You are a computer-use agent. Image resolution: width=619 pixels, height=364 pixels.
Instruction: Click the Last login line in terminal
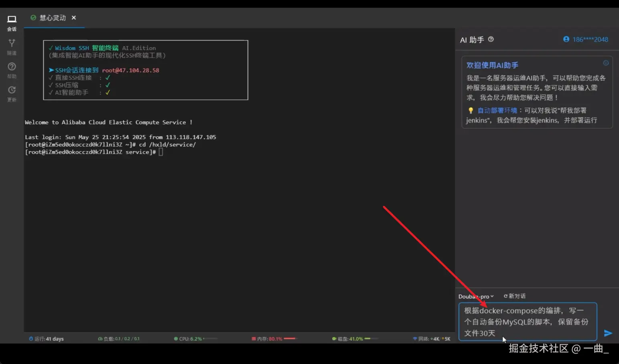coord(120,137)
